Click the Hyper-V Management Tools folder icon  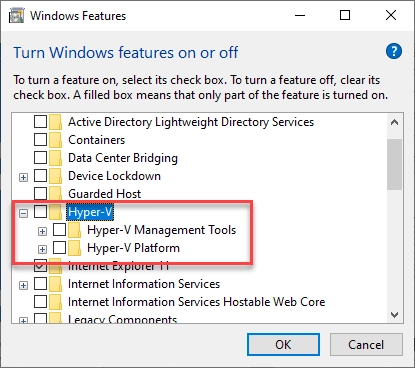[74, 230]
